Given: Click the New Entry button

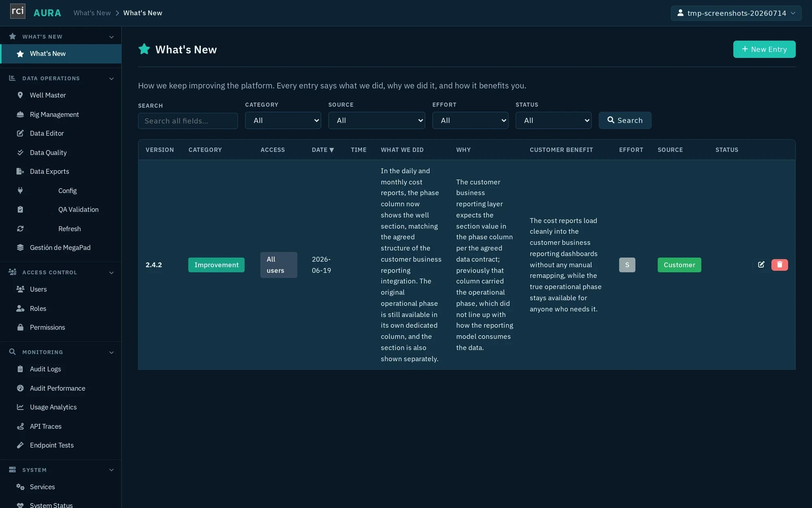Looking at the screenshot, I should tap(764, 49).
